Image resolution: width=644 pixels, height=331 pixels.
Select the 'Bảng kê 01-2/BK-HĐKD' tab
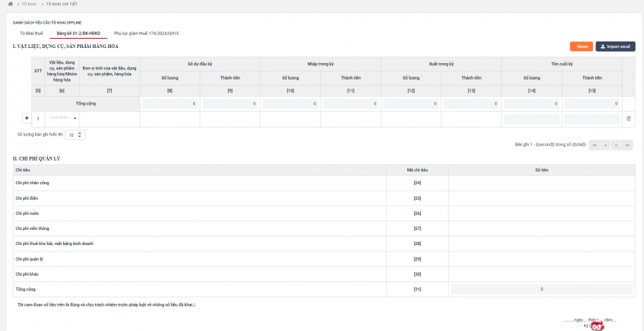pyautogui.click(x=79, y=33)
